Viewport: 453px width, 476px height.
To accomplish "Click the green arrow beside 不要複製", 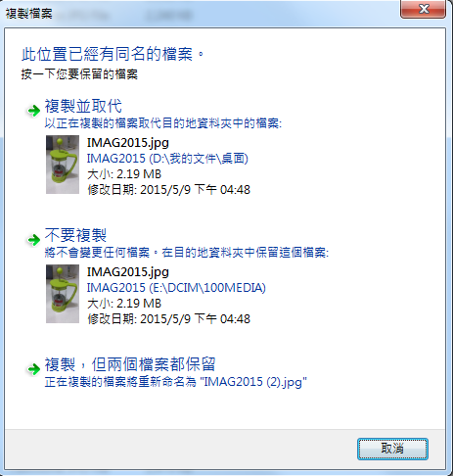I will pos(33,240).
